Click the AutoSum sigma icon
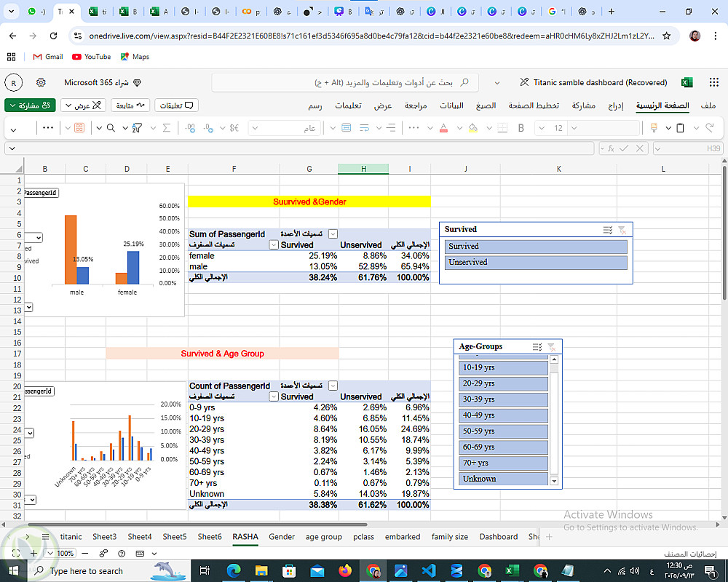The width and height of the screenshot is (728, 582). point(166,128)
